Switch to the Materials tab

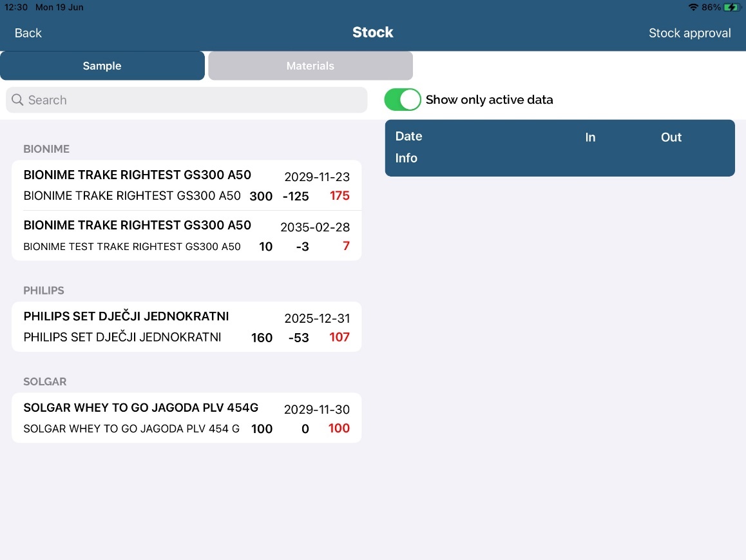[310, 66]
